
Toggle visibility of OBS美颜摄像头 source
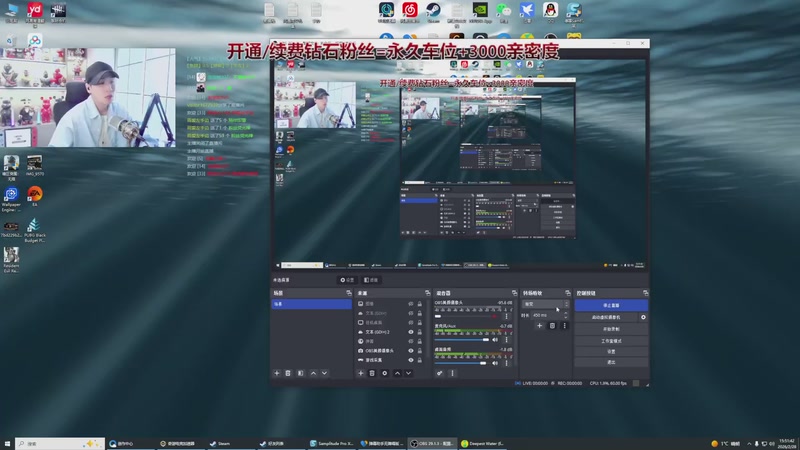coord(411,351)
